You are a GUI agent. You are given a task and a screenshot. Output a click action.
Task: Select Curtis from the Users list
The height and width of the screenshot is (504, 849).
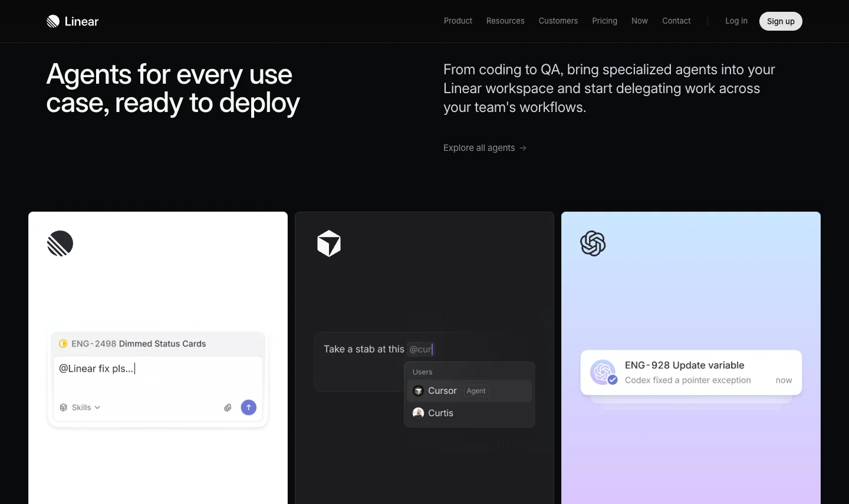pyautogui.click(x=469, y=413)
